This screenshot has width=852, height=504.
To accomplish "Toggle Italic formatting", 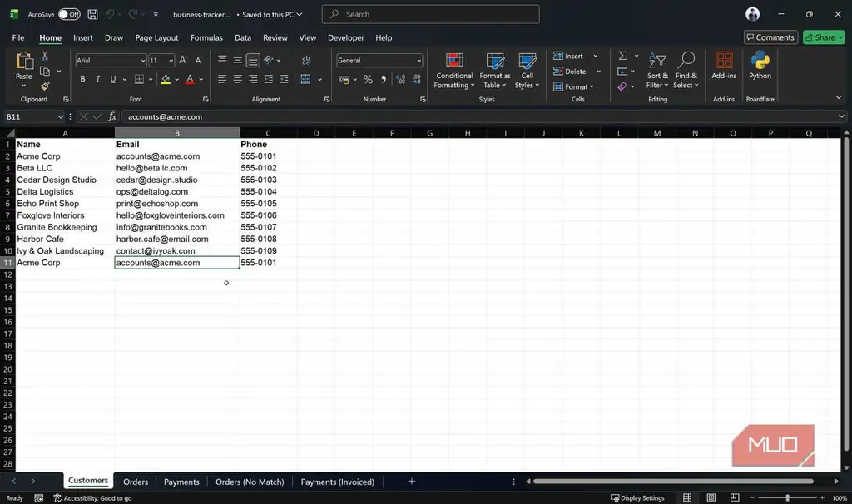I will pyautogui.click(x=98, y=79).
